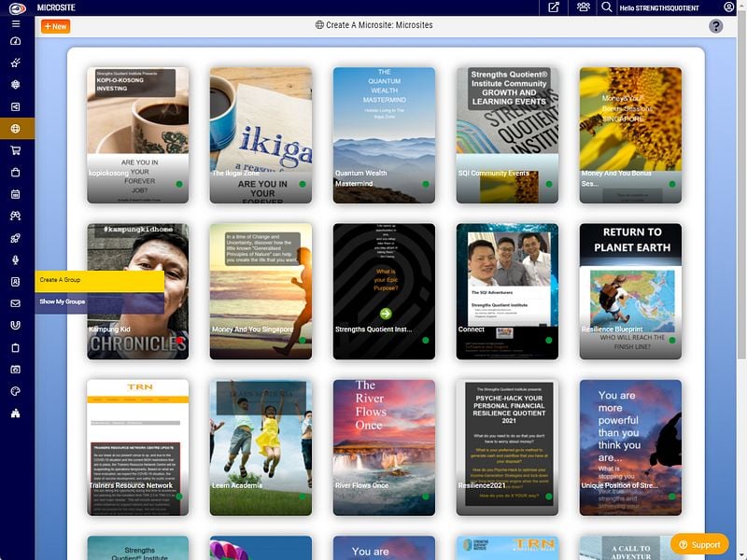The width and height of the screenshot is (747, 560).
Task: Open The Ikigai Zone microsite card
Action: click(x=261, y=135)
